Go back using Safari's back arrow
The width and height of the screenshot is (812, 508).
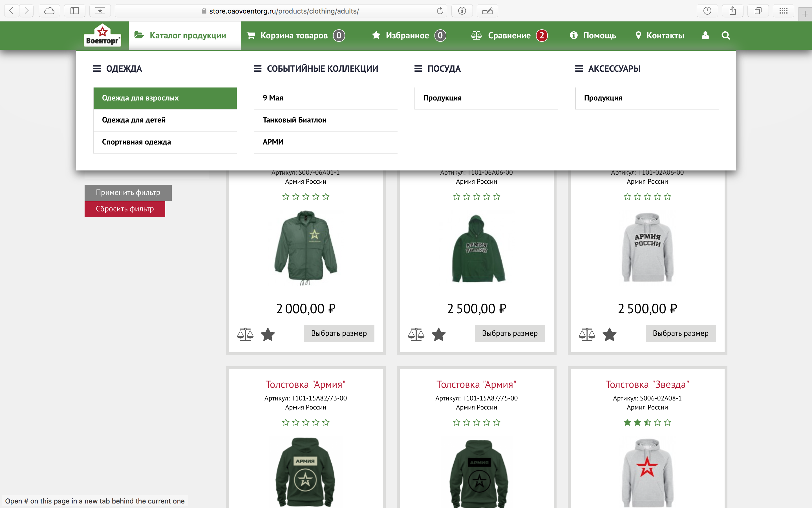(x=11, y=11)
